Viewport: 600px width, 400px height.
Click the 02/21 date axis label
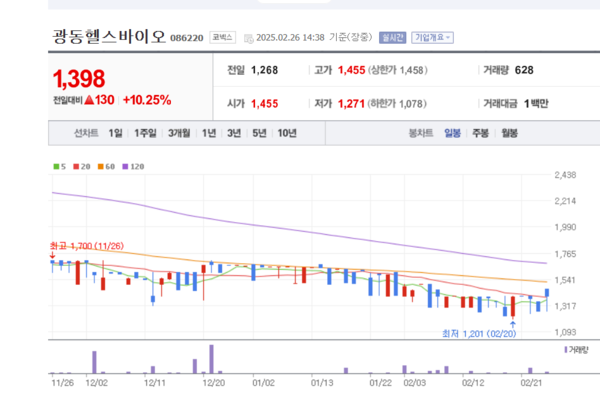(x=531, y=383)
